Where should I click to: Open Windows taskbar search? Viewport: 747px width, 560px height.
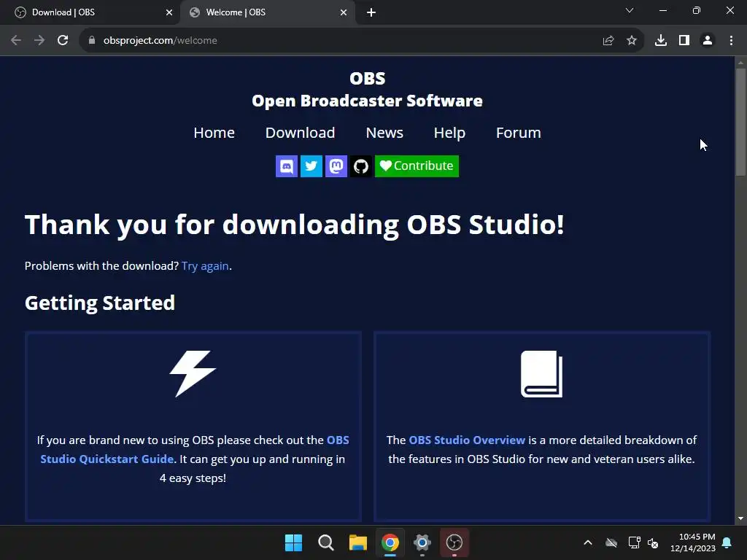(326, 542)
